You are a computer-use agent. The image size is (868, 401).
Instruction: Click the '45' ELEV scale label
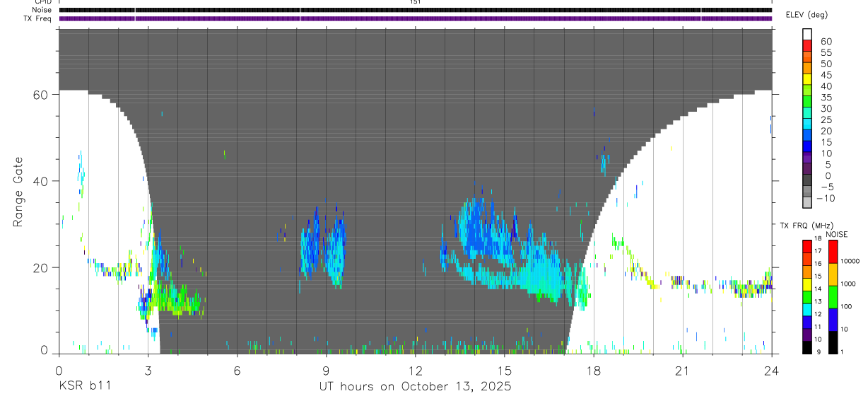[x=826, y=75]
